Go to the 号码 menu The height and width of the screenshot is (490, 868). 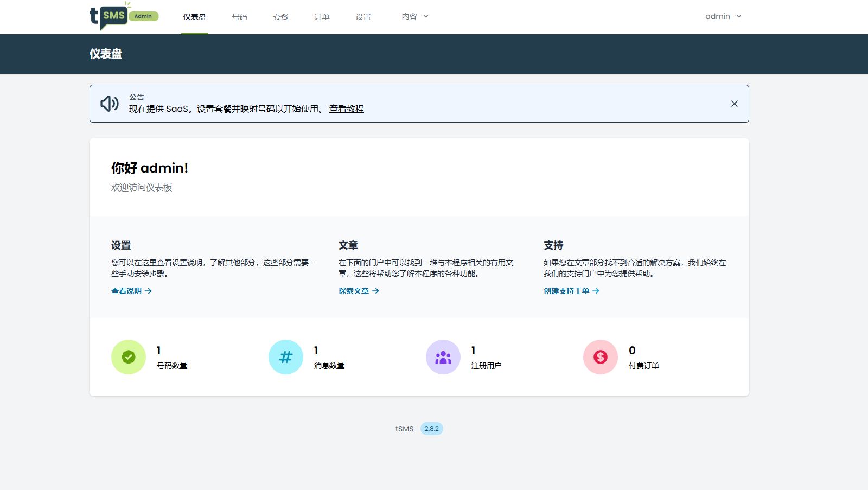(x=239, y=17)
